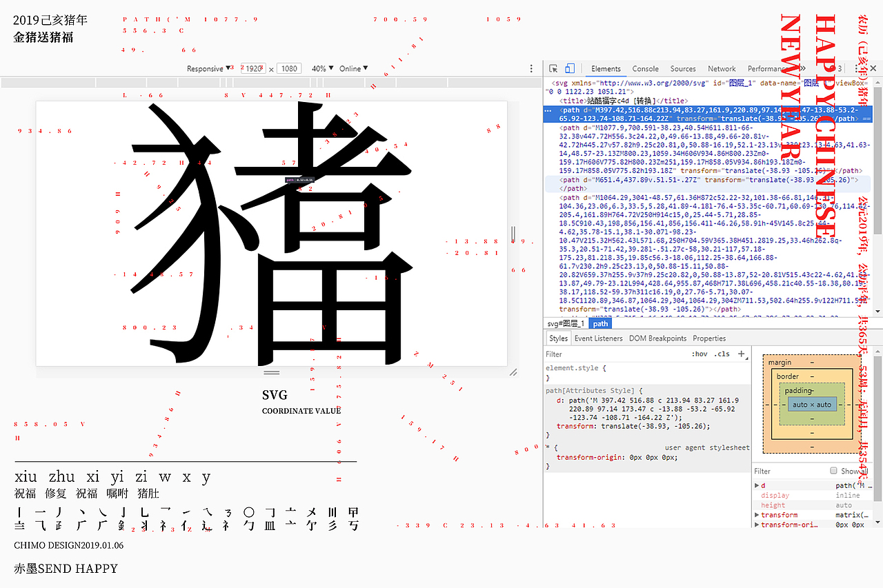
Task: Expand the transform-origin computed property
Action: click(x=757, y=525)
